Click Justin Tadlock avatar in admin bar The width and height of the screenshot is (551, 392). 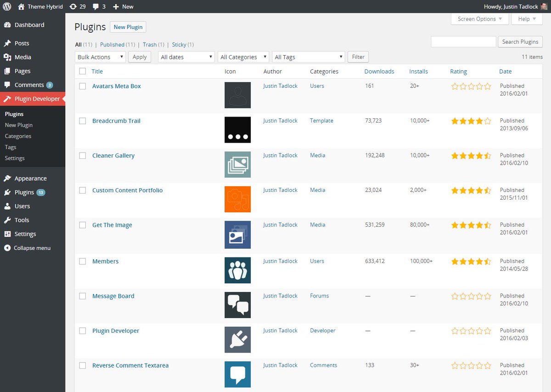coord(544,6)
